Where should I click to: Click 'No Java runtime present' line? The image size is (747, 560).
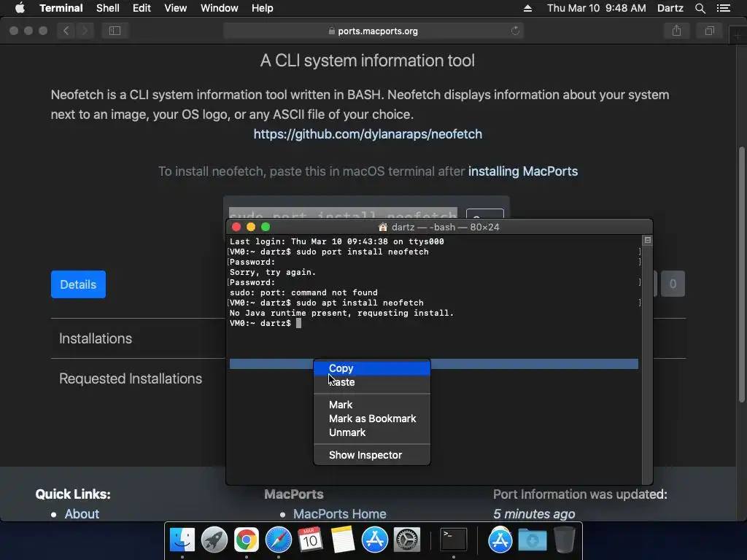pos(341,314)
